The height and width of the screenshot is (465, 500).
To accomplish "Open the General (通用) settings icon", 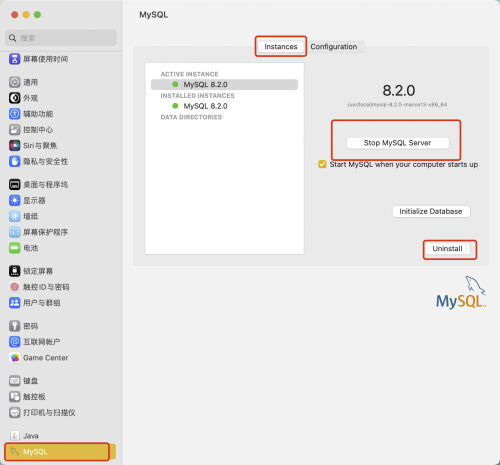I will point(14,82).
